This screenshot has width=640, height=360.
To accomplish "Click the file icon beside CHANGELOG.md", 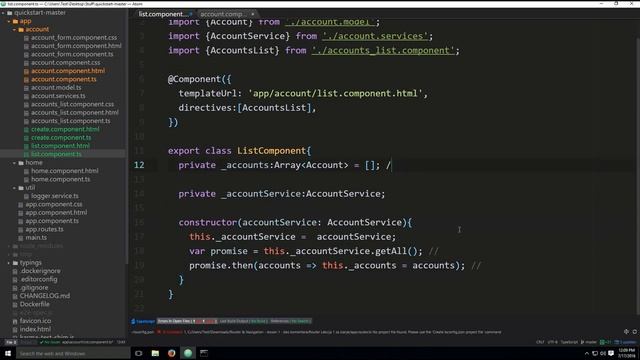I will coord(15,296).
